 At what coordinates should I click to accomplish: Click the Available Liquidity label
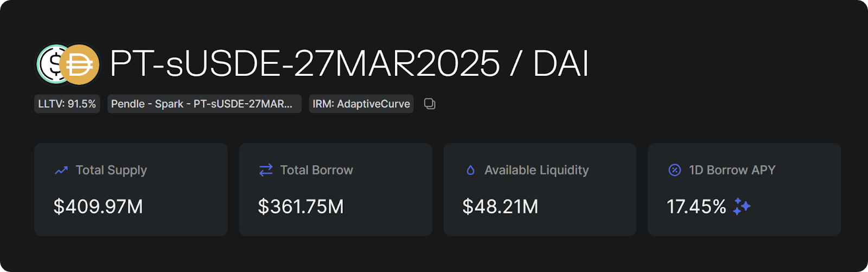[536, 170]
